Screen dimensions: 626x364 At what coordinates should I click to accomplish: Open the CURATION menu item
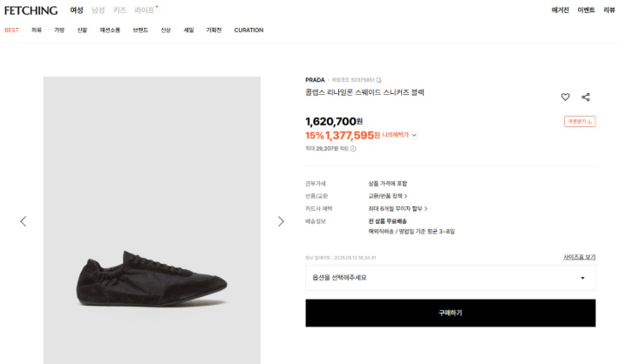(x=248, y=30)
